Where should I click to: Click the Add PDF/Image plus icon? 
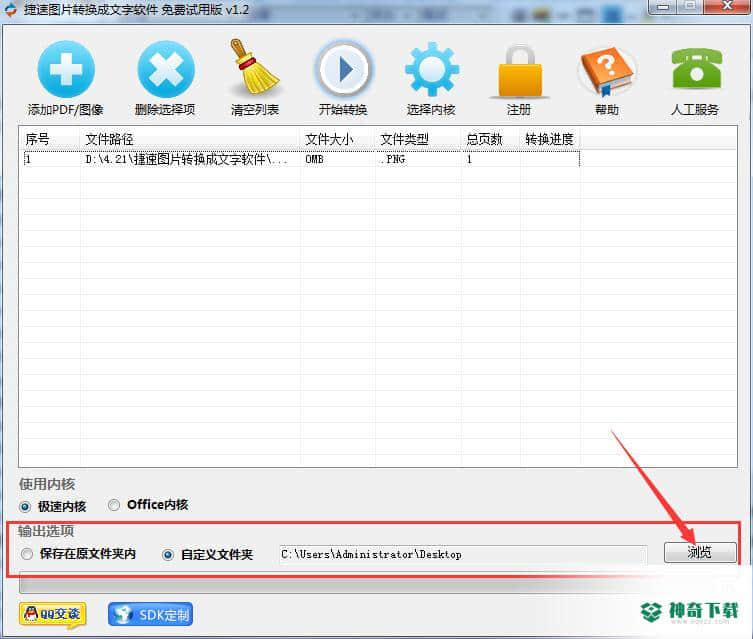coord(66,70)
